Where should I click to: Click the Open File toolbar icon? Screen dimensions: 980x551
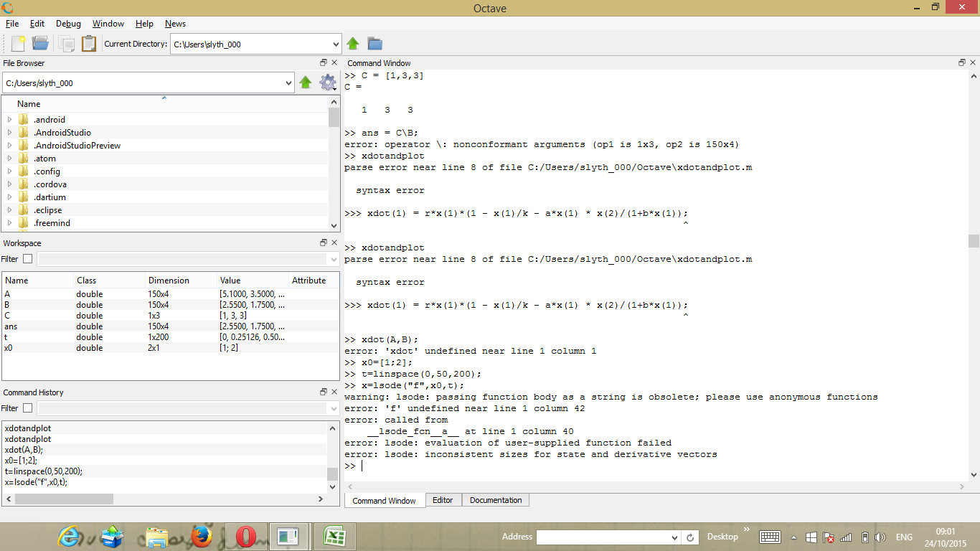coord(40,44)
